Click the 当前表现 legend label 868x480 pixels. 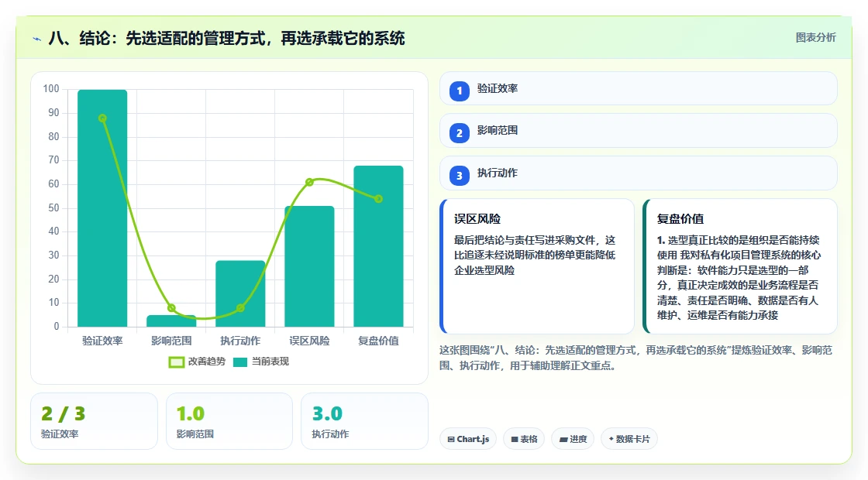pos(270,362)
